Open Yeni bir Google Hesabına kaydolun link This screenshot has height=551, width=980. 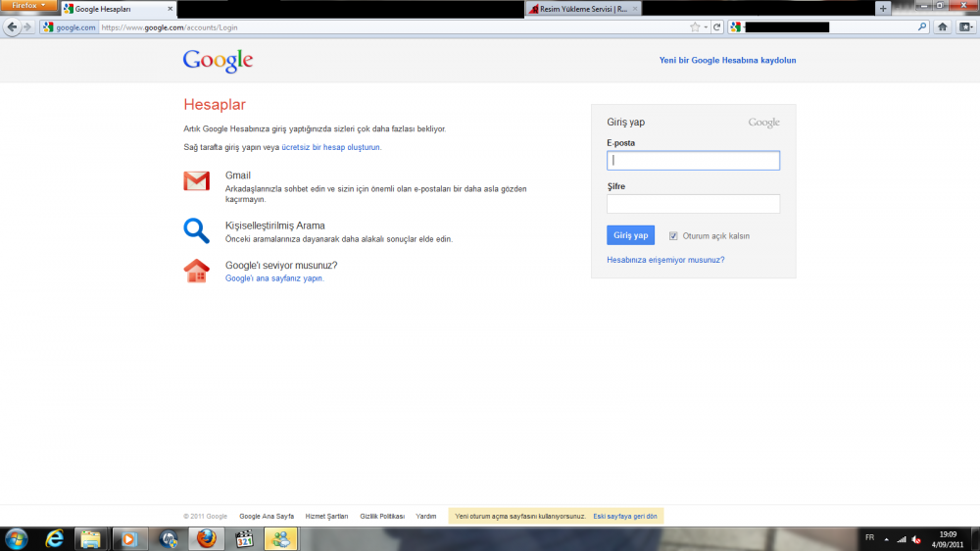pyautogui.click(x=727, y=60)
